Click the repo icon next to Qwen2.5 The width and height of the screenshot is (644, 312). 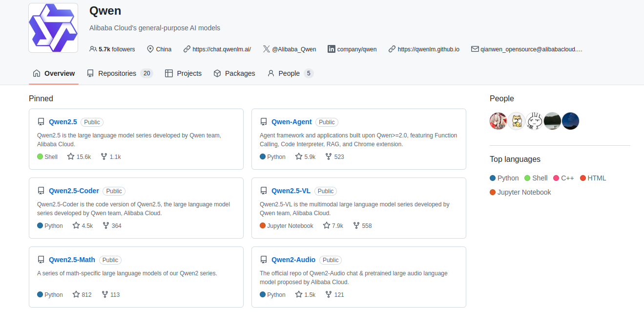click(41, 122)
